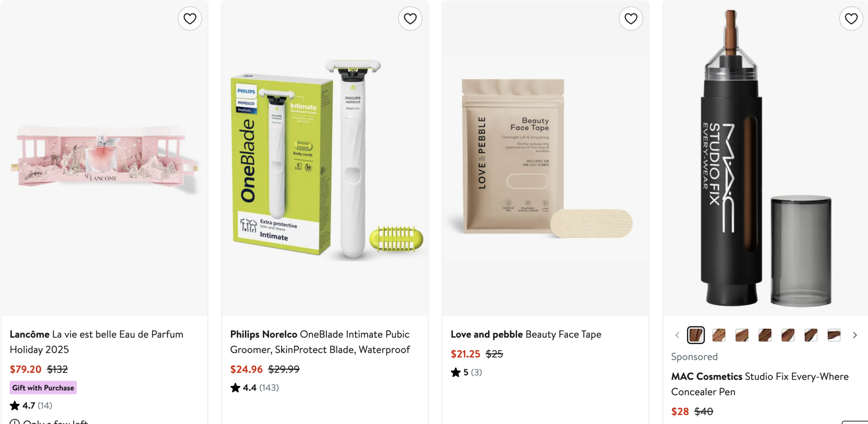
Task: Choose the second concealer shade swatch
Action: tap(719, 335)
